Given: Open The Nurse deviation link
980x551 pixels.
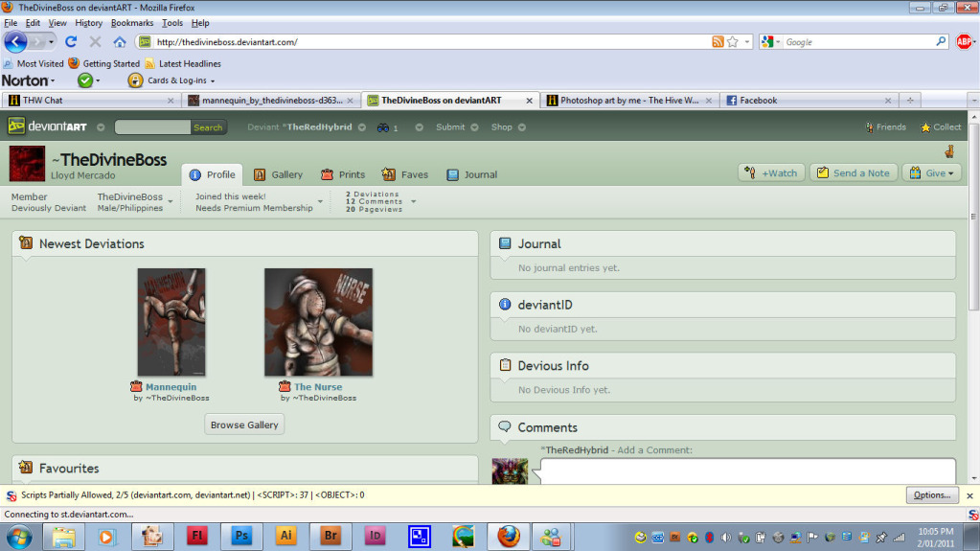Looking at the screenshot, I should [x=317, y=386].
